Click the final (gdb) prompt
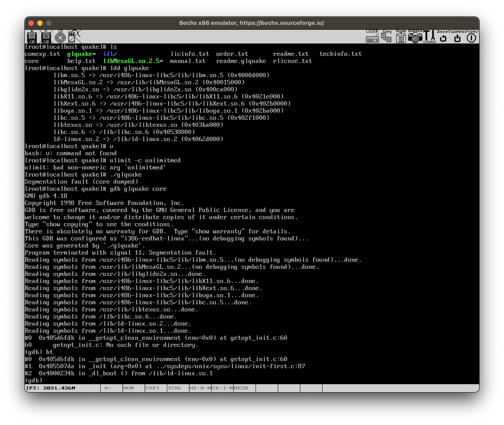 33,380
